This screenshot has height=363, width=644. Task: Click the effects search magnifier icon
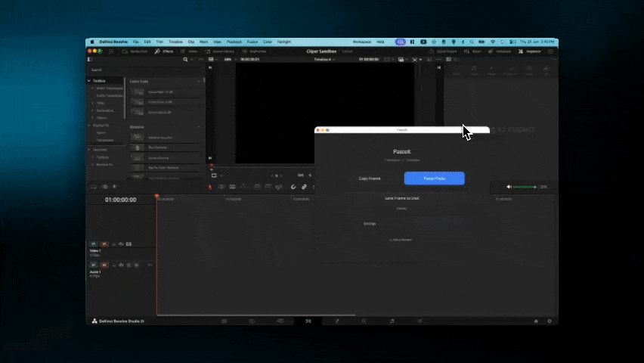pyautogui.click(x=185, y=59)
